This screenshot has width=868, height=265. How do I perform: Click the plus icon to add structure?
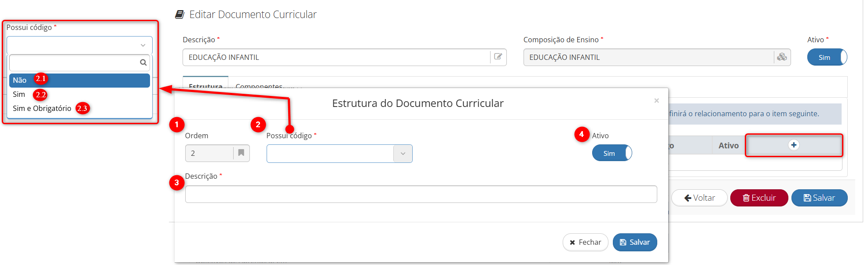(794, 145)
